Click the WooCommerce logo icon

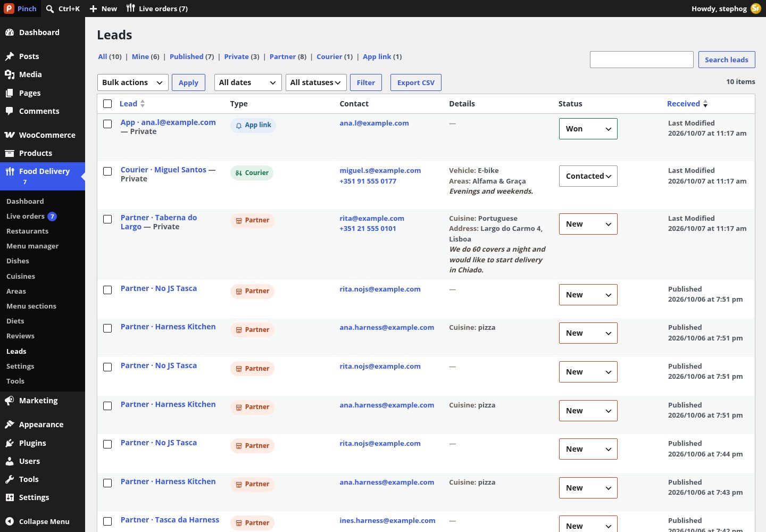click(10, 135)
